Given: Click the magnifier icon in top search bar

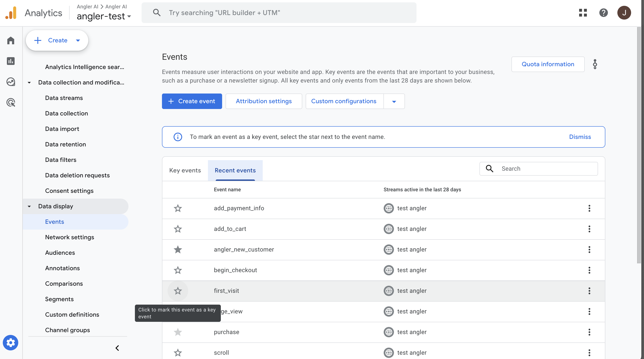Looking at the screenshot, I should (157, 12).
